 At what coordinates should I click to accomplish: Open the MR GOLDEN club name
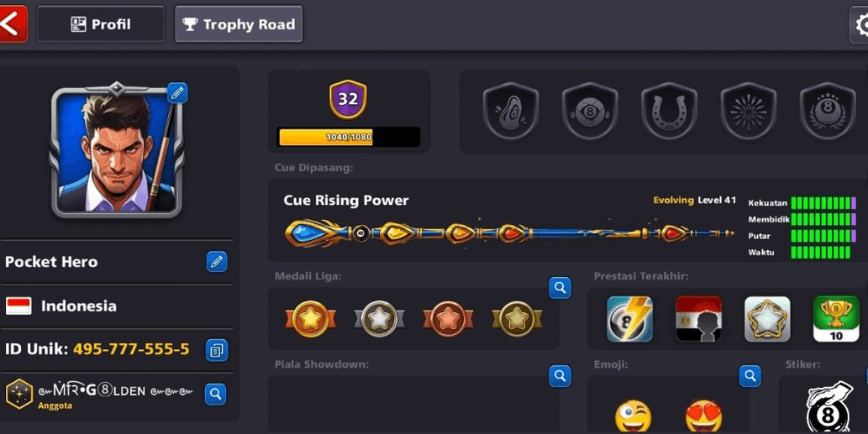[116, 391]
